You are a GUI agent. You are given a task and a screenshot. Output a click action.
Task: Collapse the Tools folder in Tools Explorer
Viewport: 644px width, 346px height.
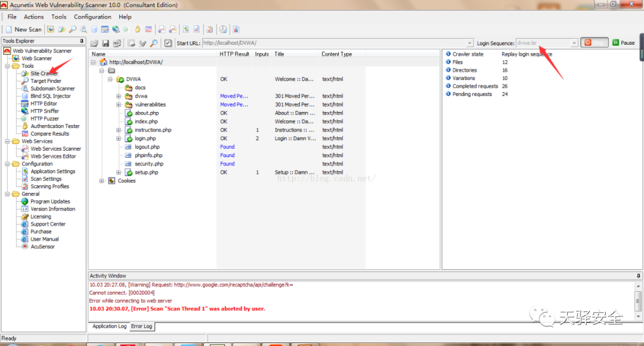pyautogui.click(x=7, y=66)
